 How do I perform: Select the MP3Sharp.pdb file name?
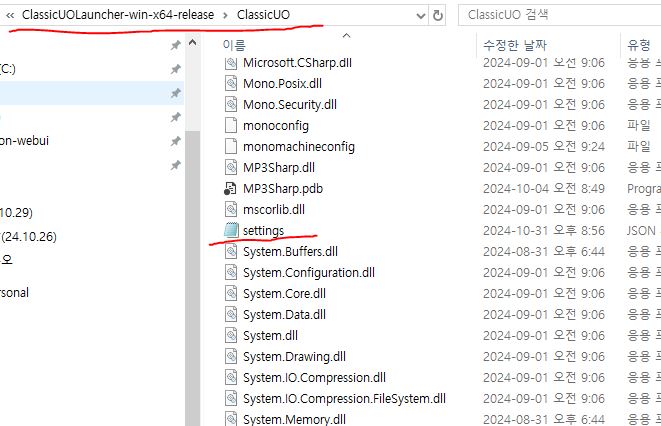point(283,189)
